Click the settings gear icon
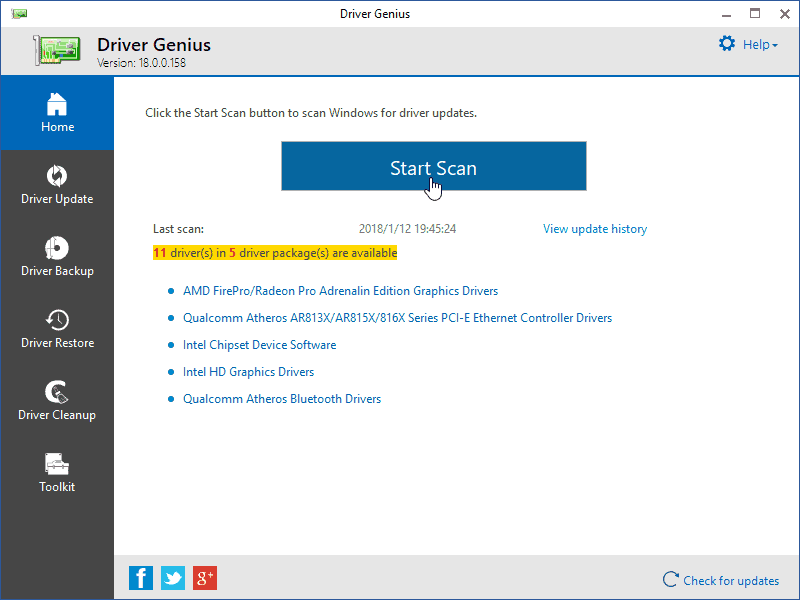Viewport: 800px width, 600px height. coord(727,44)
